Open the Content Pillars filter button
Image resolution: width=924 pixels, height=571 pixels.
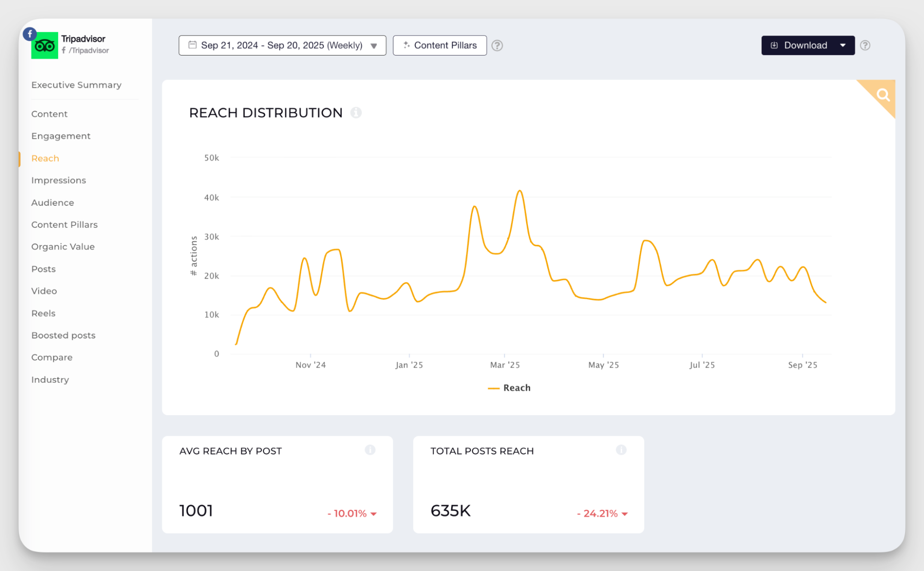pyautogui.click(x=440, y=45)
